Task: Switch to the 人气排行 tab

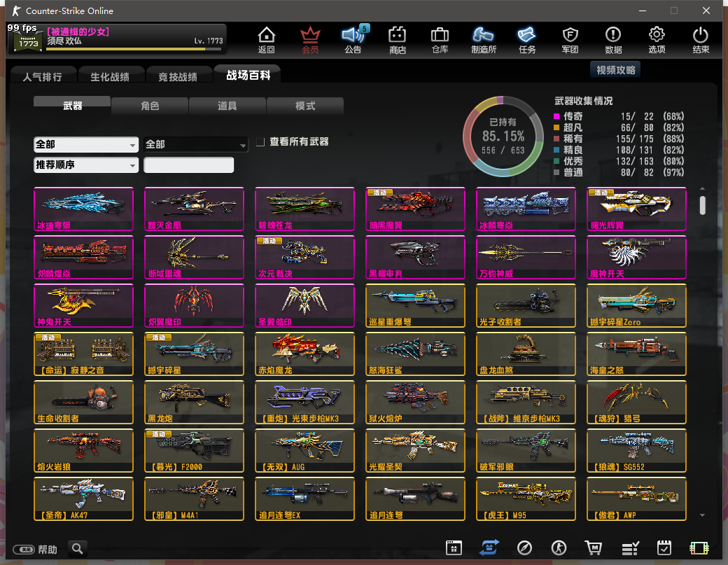Action: (43, 76)
